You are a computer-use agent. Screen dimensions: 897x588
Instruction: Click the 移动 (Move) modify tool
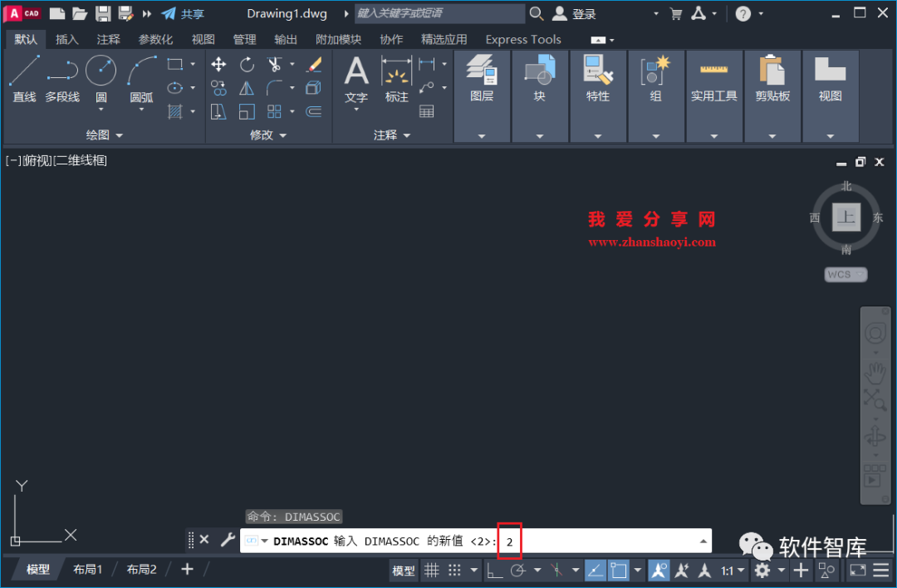[x=219, y=64]
